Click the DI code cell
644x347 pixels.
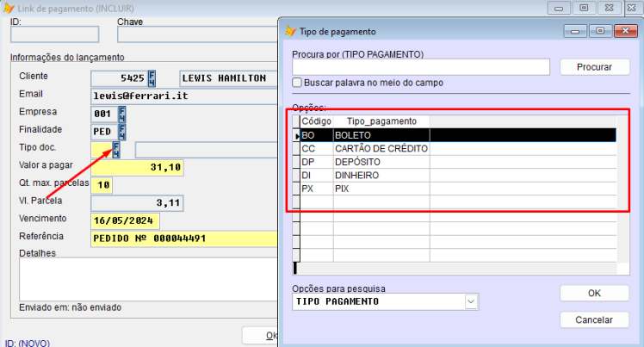317,176
